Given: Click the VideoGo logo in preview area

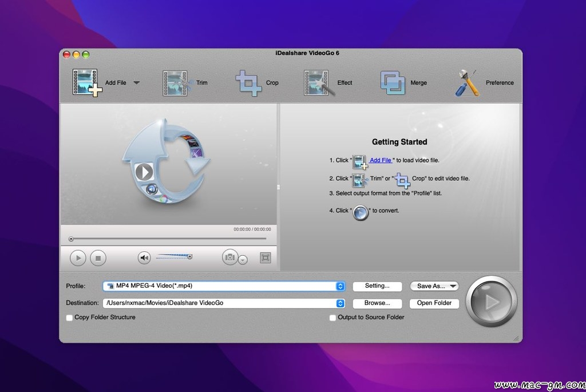Looking at the screenshot, I should tap(165, 161).
